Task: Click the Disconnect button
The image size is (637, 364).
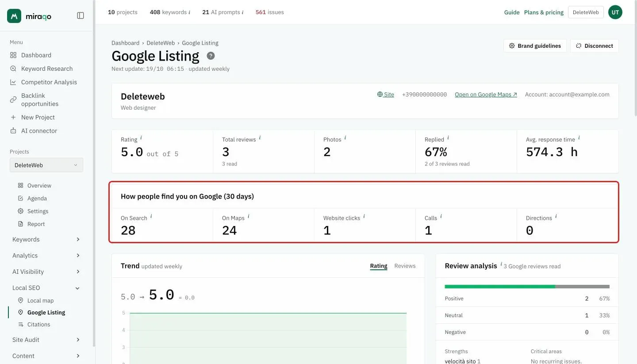Action: [594, 46]
